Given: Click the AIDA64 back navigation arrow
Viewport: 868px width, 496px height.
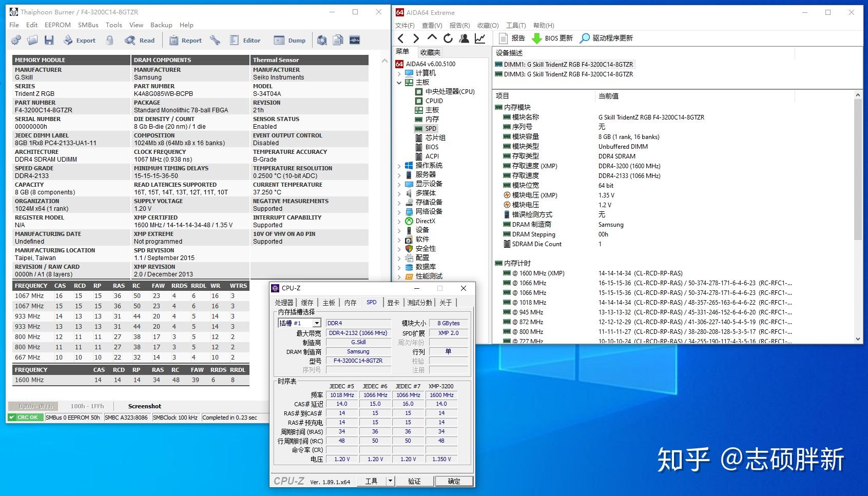Looking at the screenshot, I should click(401, 38).
